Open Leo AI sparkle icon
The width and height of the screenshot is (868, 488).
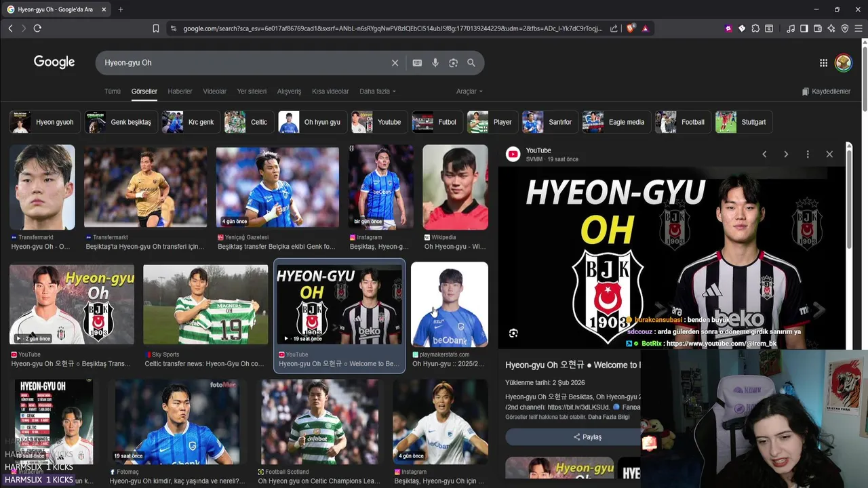click(831, 28)
